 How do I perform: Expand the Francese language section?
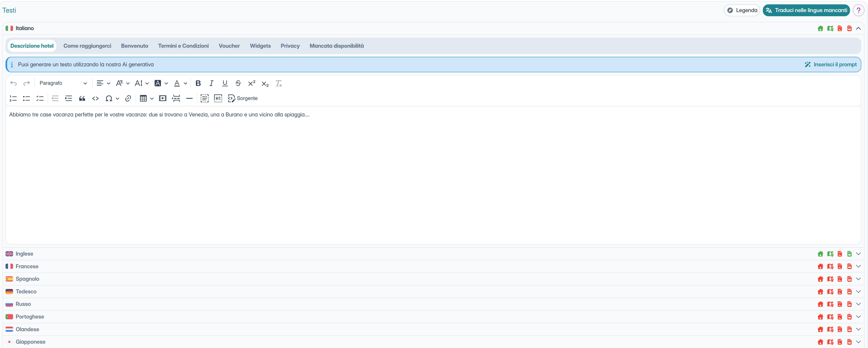point(858,266)
